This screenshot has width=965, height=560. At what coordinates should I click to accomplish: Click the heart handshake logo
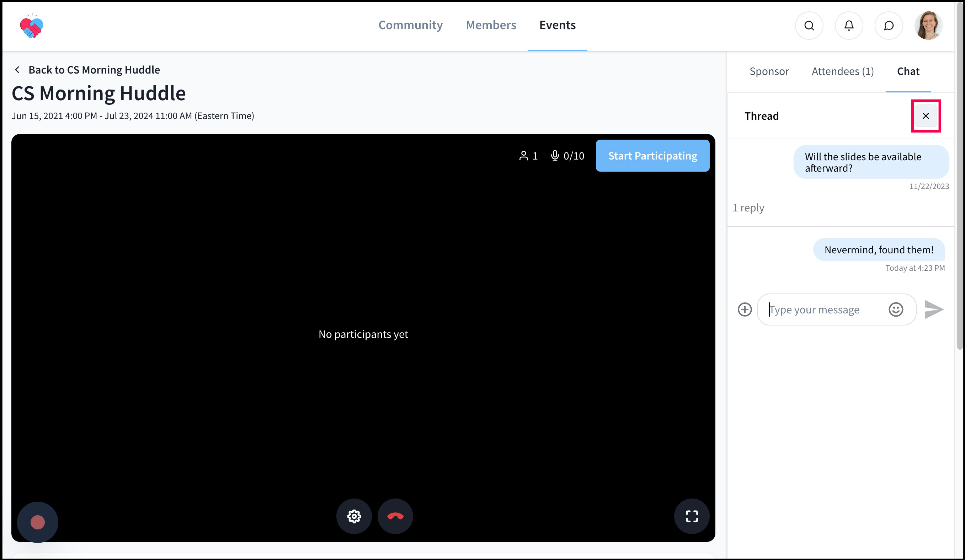[x=31, y=26]
